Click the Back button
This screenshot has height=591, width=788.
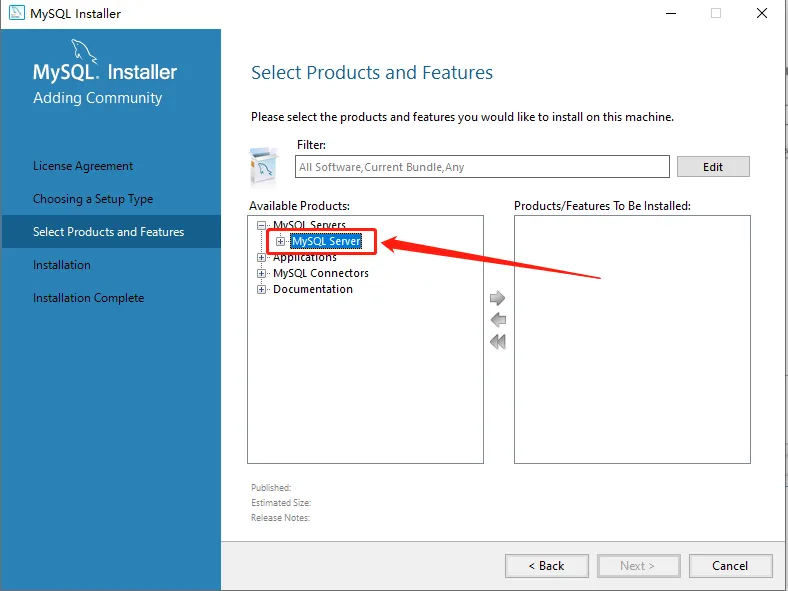pos(547,566)
